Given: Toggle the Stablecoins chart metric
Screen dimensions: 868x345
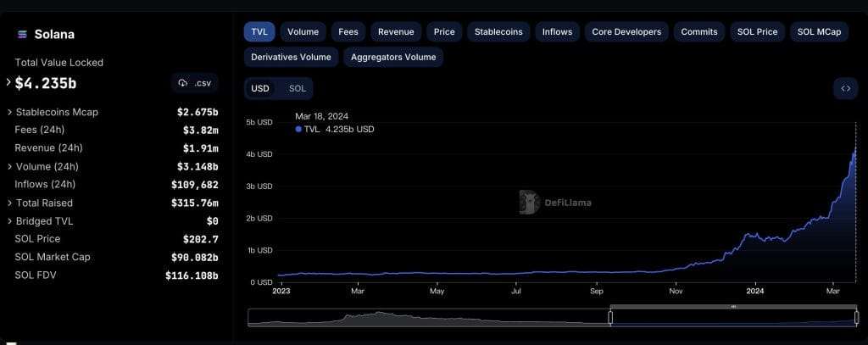Looking at the screenshot, I should (498, 32).
